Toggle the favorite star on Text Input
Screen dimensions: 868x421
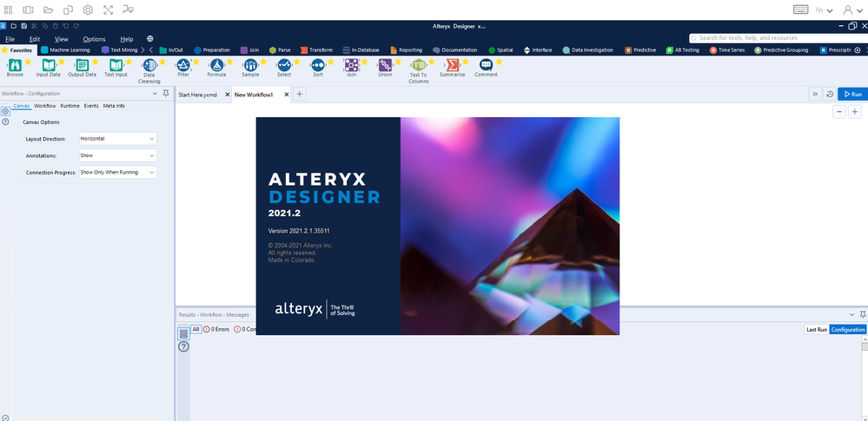coord(129,62)
